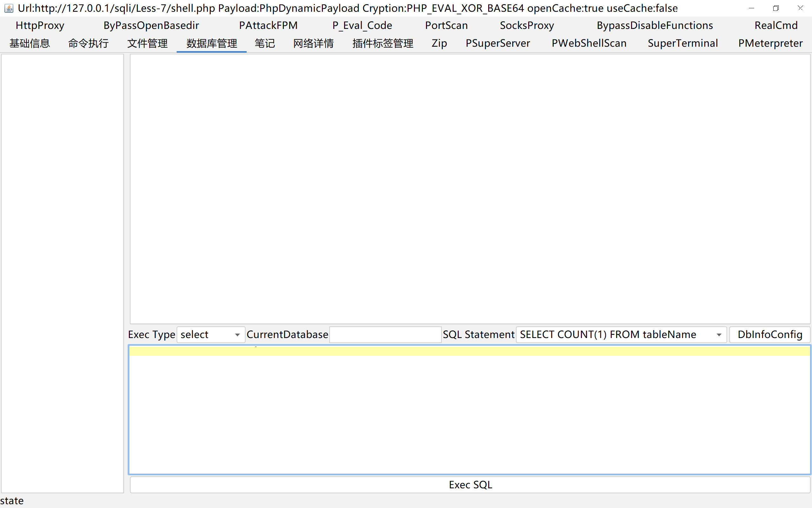Viewport: 812px width, 508px height.
Task: Click the Java application icon in title bar
Action: click(9, 8)
